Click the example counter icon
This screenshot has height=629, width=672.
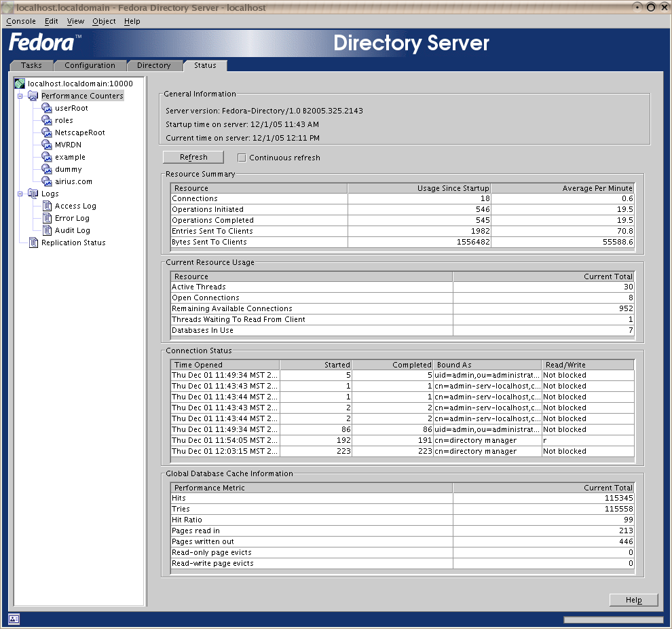(47, 157)
